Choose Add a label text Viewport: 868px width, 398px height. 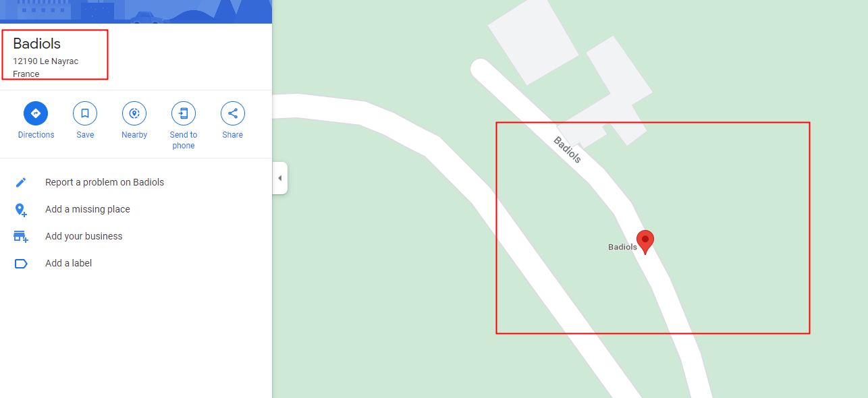coord(68,263)
